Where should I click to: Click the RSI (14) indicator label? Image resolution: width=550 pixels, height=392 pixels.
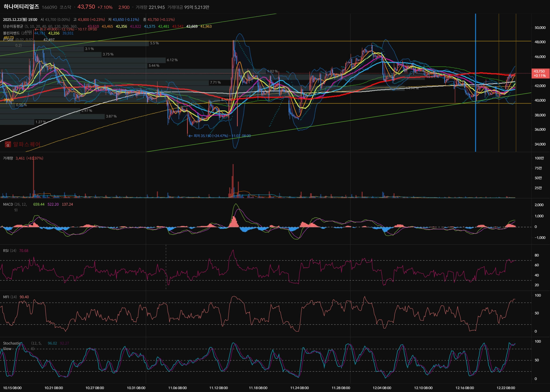[9, 251]
